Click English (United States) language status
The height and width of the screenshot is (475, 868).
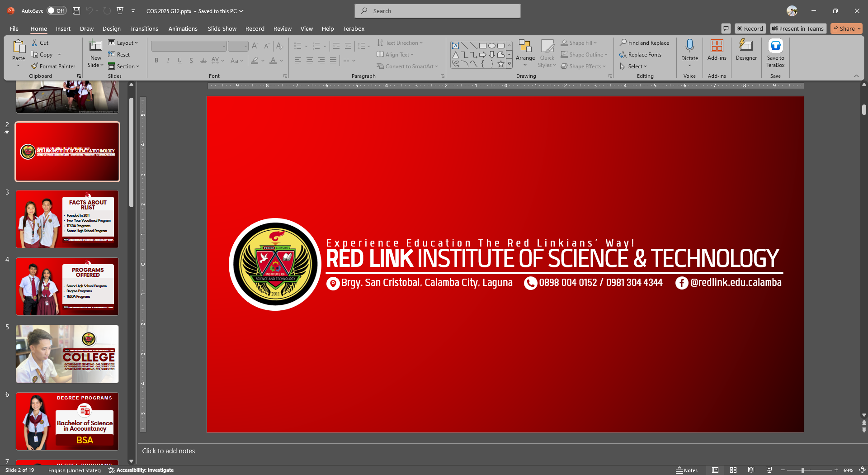point(75,470)
